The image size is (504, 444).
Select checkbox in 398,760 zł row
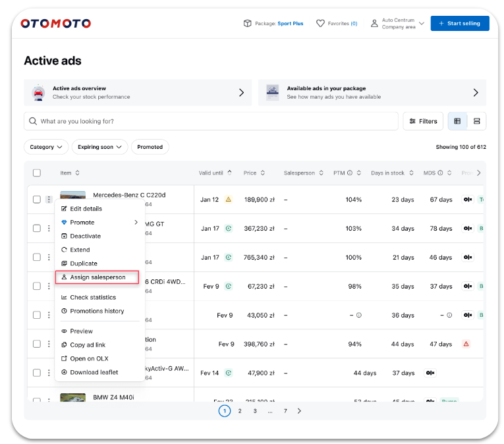37,344
